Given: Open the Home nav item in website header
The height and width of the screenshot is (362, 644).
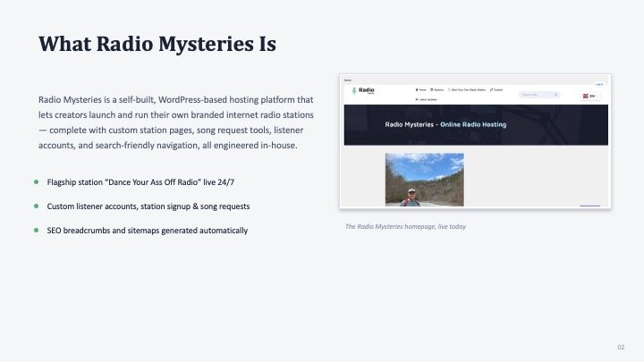Looking at the screenshot, I should pyautogui.click(x=420, y=90).
